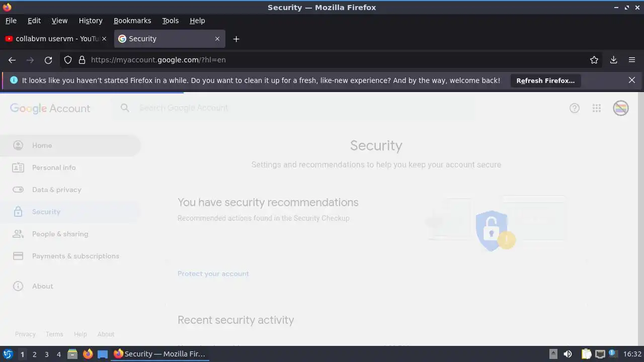The image size is (644, 362).
Task: View site info via the padlock icon
Action: (82, 60)
